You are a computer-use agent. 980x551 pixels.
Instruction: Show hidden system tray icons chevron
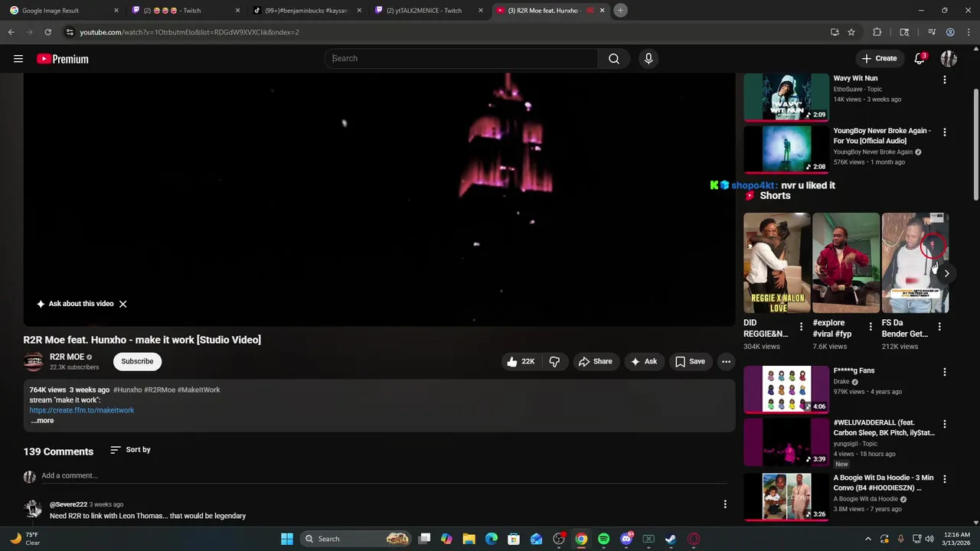[867, 539]
